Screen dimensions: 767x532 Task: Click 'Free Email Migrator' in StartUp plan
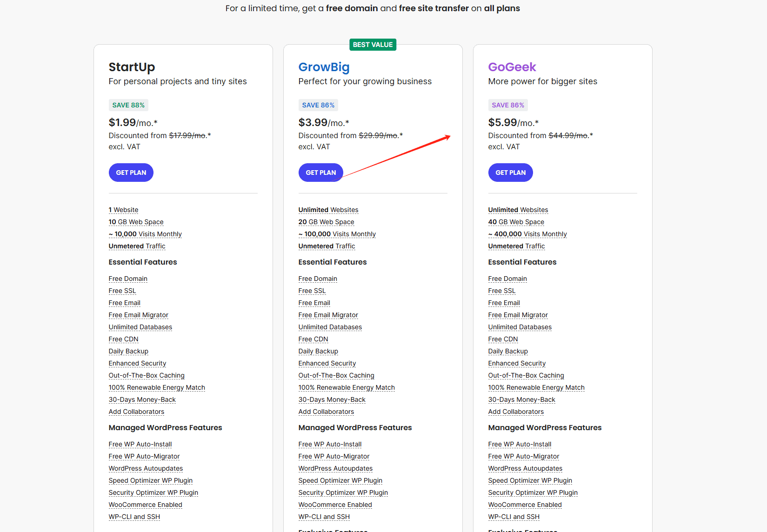point(139,315)
